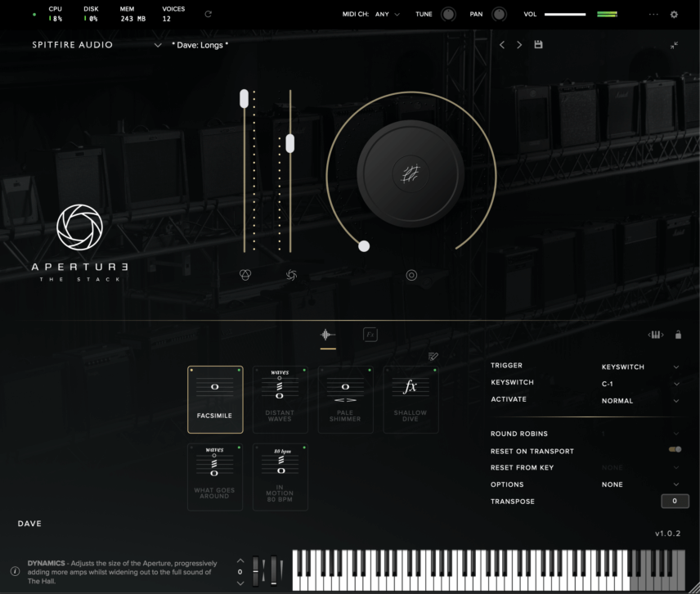This screenshot has width=700, height=594.
Task: Click the large central dynamics knob
Action: coord(411,173)
